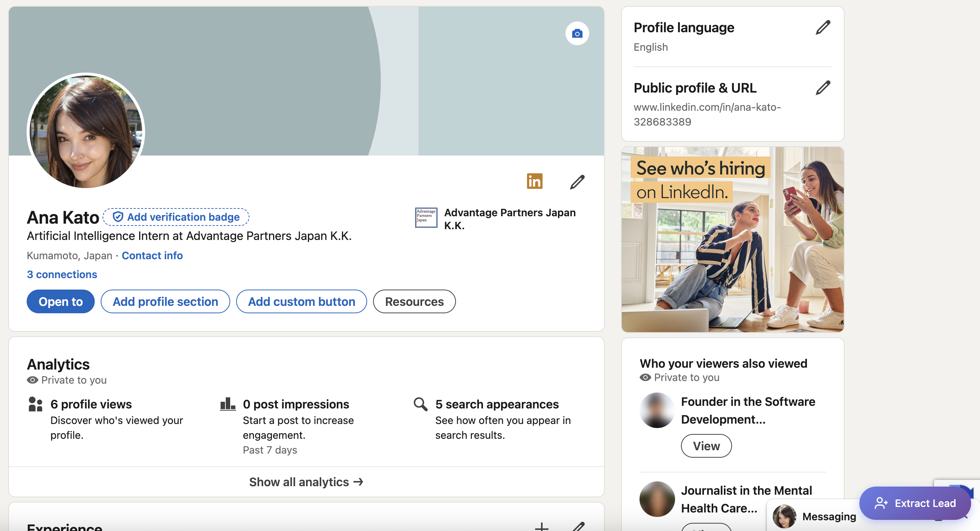
Task: Open the 'Open to' dropdown button
Action: 60,301
